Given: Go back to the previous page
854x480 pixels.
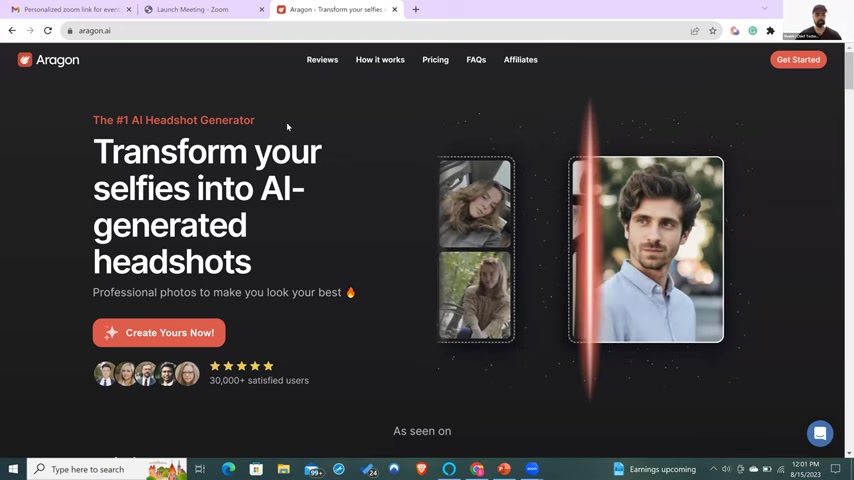Looking at the screenshot, I should coord(12,31).
